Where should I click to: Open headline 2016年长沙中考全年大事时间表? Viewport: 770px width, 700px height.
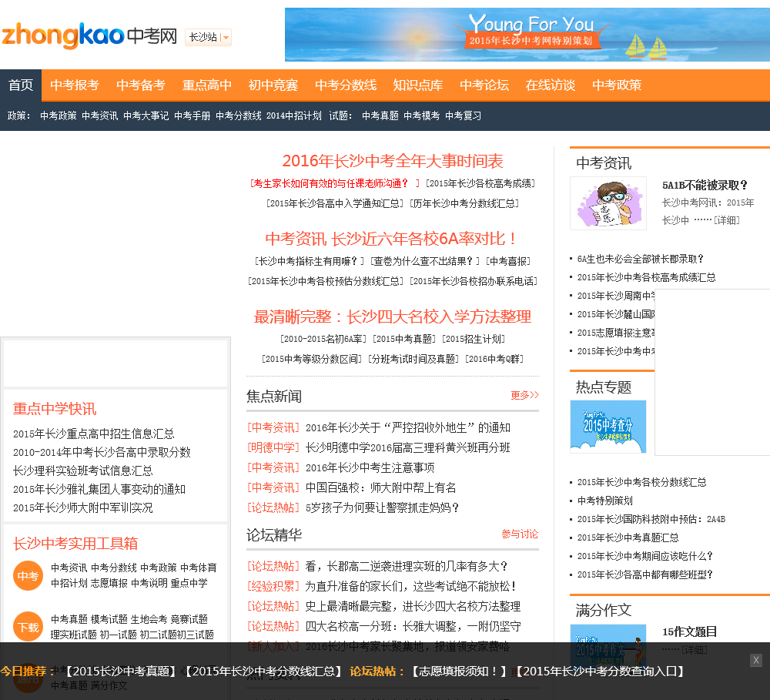[x=393, y=161]
